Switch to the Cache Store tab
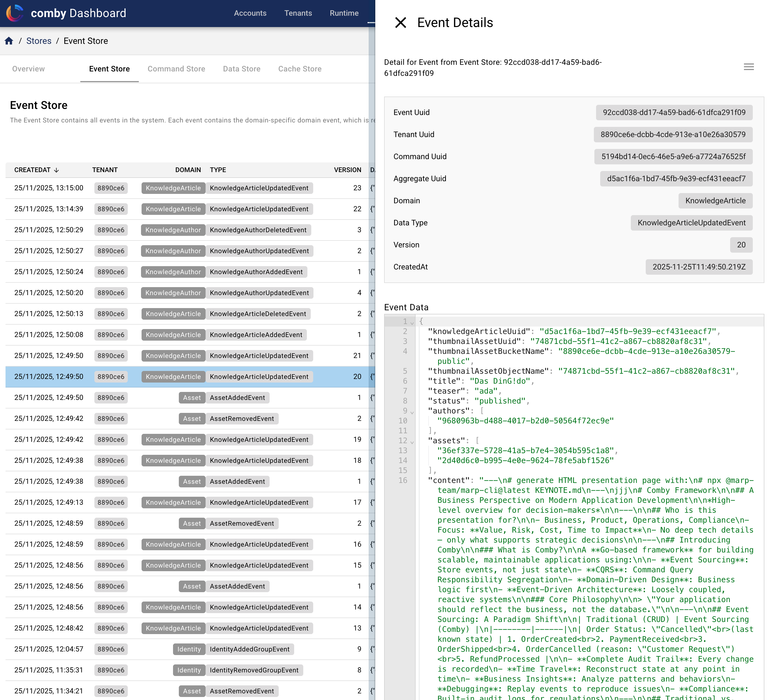This screenshot has width=771, height=700. tap(300, 69)
